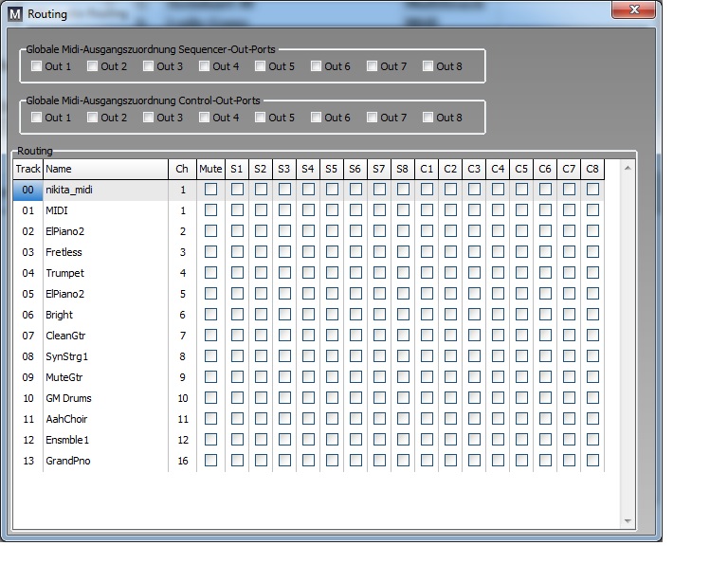Check Sequencer-Out-Ports Out 8
The height and width of the screenshot is (582, 728).
[428, 66]
